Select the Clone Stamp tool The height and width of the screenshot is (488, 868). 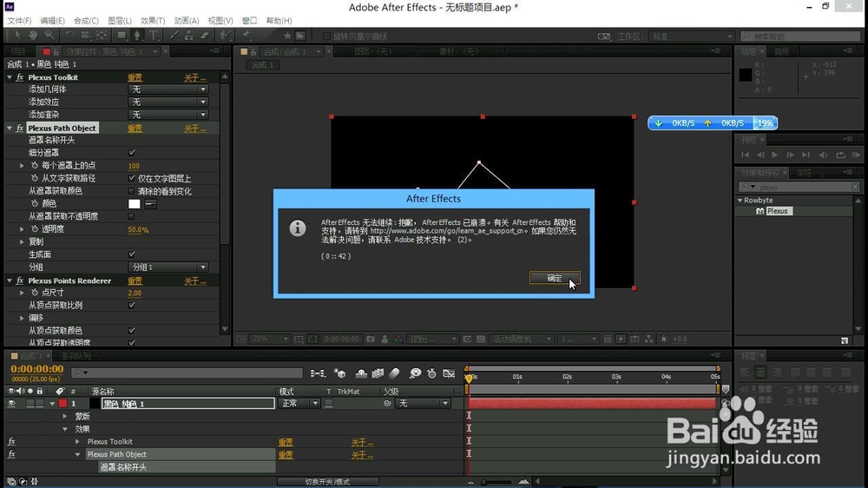pyautogui.click(x=188, y=36)
